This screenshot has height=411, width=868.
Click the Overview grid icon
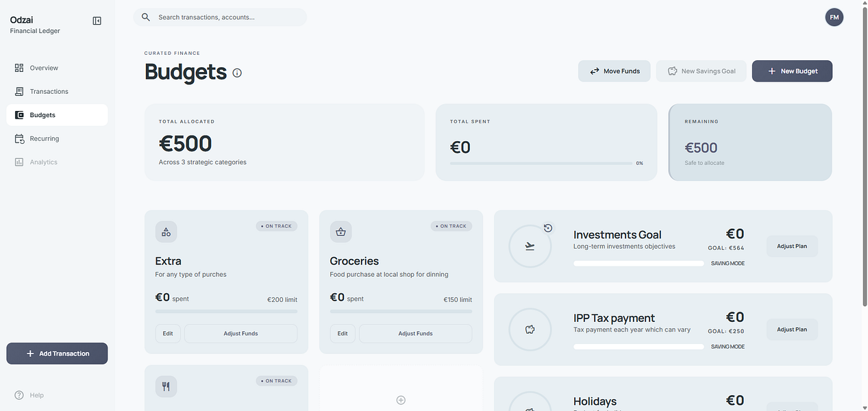coord(19,68)
